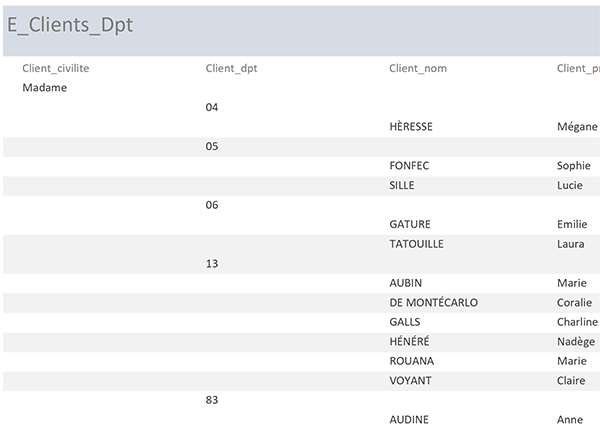Select department 06 group field
The height and width of the screenshot is (428, 600).
click(212, 205)
